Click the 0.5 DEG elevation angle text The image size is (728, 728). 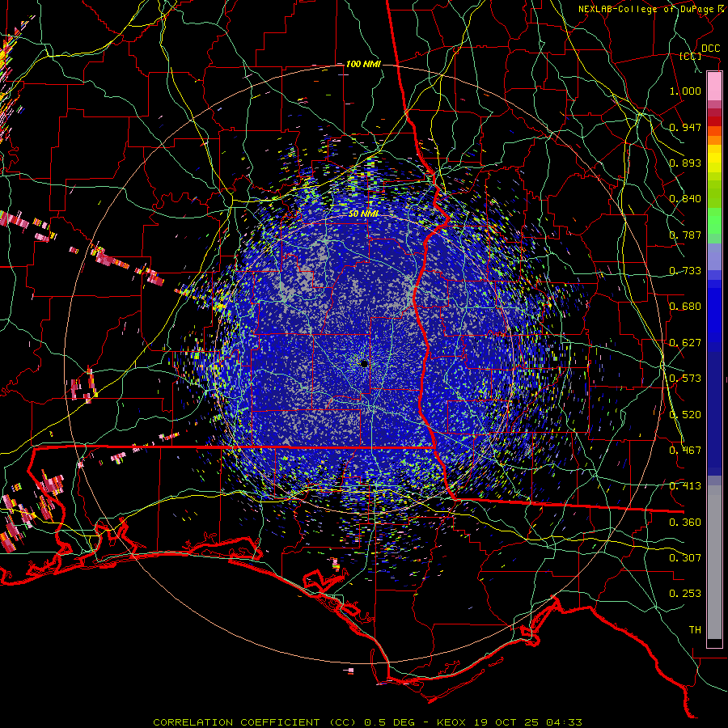pyautogui.click(x=388, y=722)
